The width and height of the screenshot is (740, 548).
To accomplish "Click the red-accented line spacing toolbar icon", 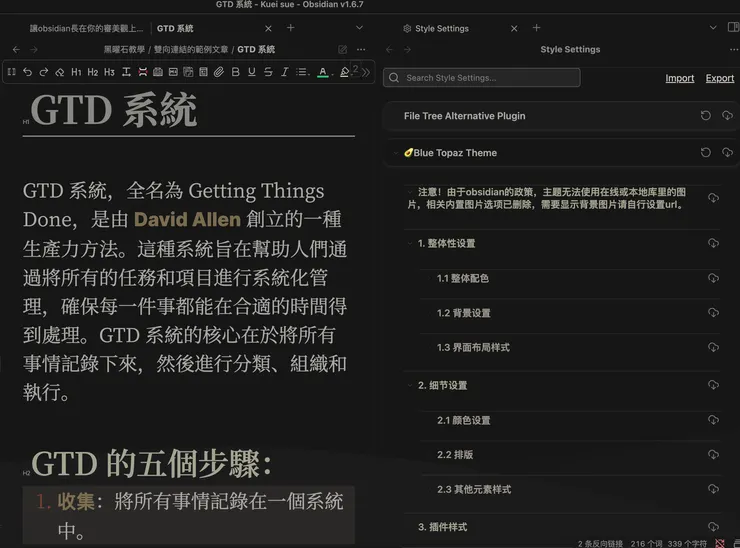I will point(143,72).
